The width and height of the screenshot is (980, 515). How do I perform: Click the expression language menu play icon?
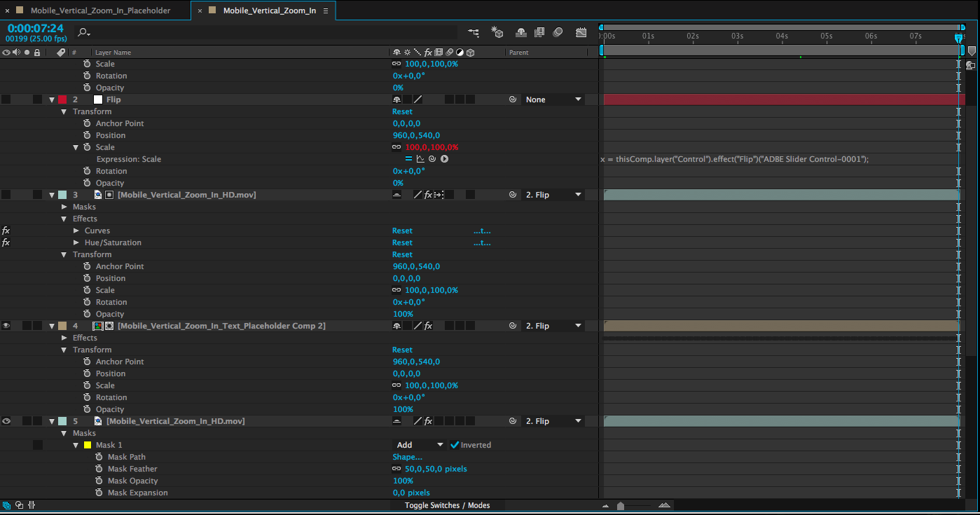coord(444,159)
